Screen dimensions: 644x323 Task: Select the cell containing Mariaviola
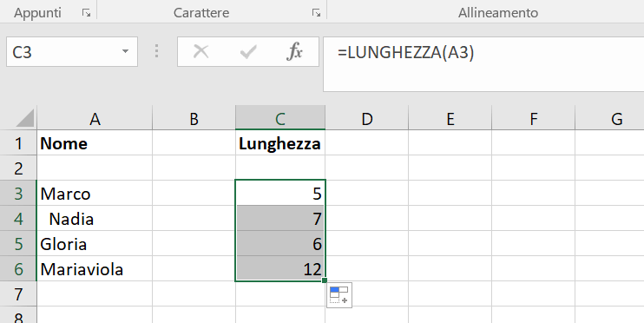pos(95,269)
